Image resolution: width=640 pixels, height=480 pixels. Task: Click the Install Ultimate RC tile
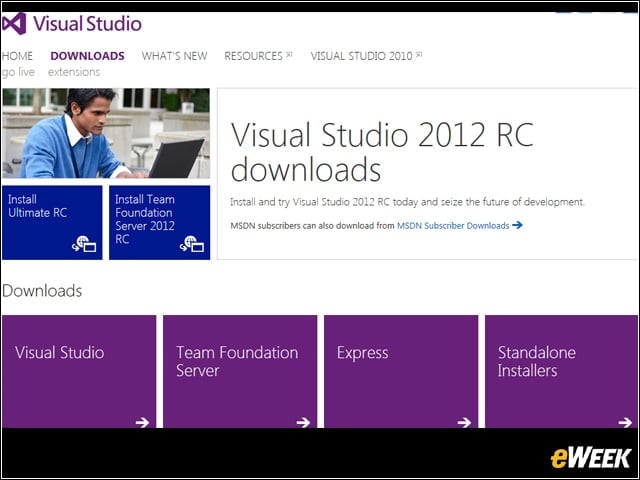pyautogui.click(x=52, y=222)
